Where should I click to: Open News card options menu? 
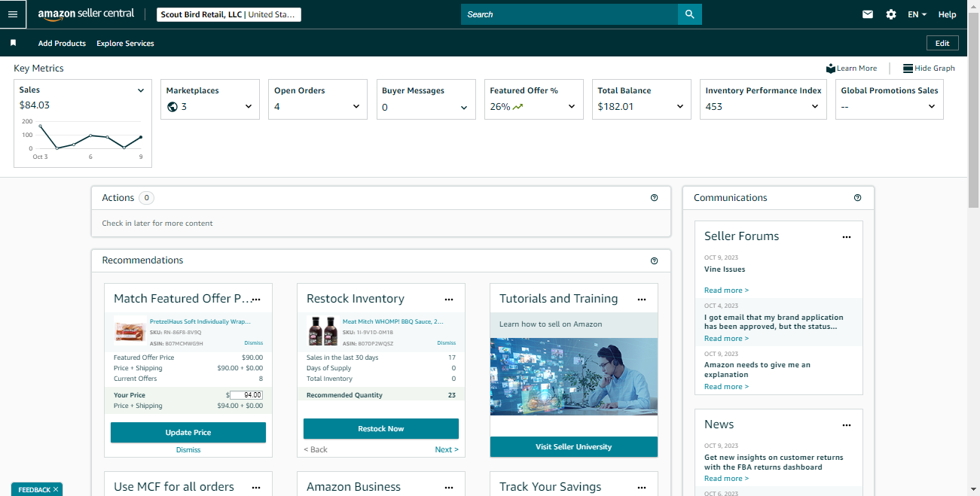click(847, 425)
